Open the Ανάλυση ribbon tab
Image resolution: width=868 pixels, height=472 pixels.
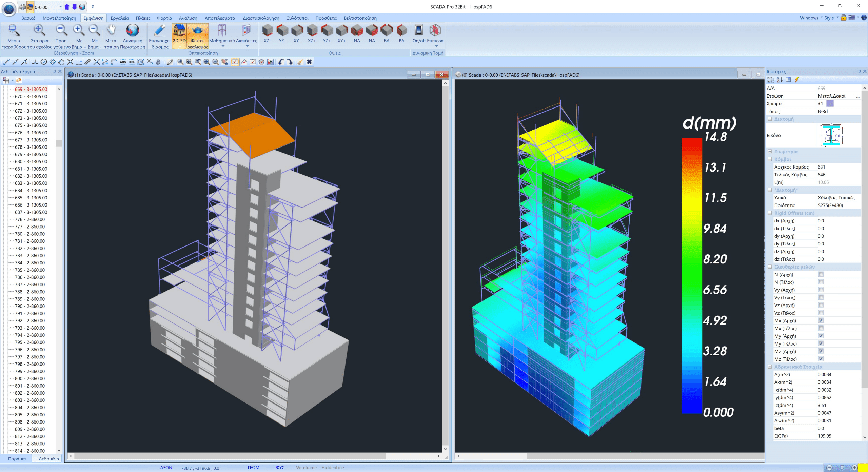coord(188,18)
